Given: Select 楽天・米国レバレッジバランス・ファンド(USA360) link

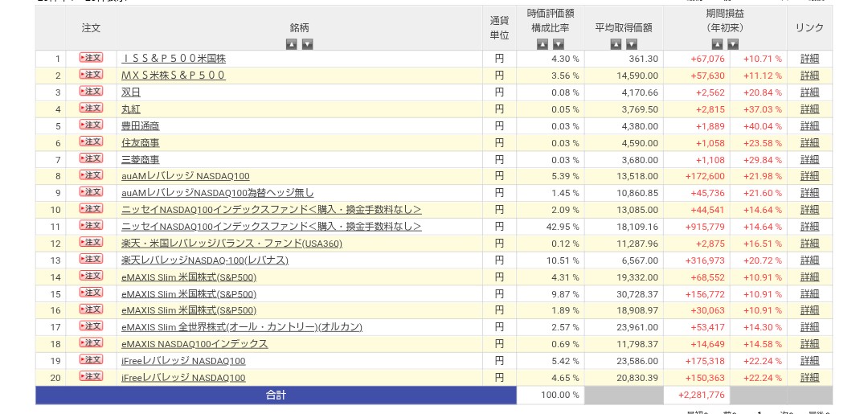Looking at the screenshot, I should pyautogui.click(x=231, y=244).
